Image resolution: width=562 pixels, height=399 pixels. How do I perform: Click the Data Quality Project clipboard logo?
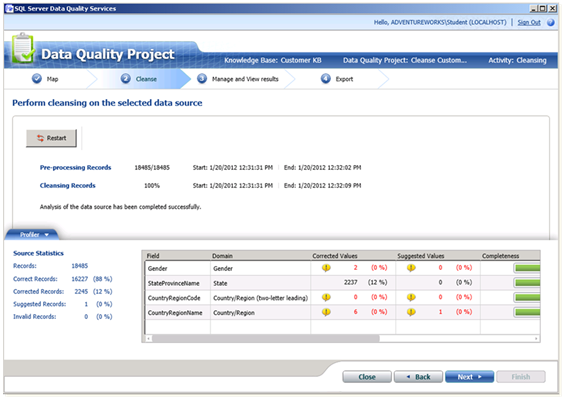click(23, 48)
